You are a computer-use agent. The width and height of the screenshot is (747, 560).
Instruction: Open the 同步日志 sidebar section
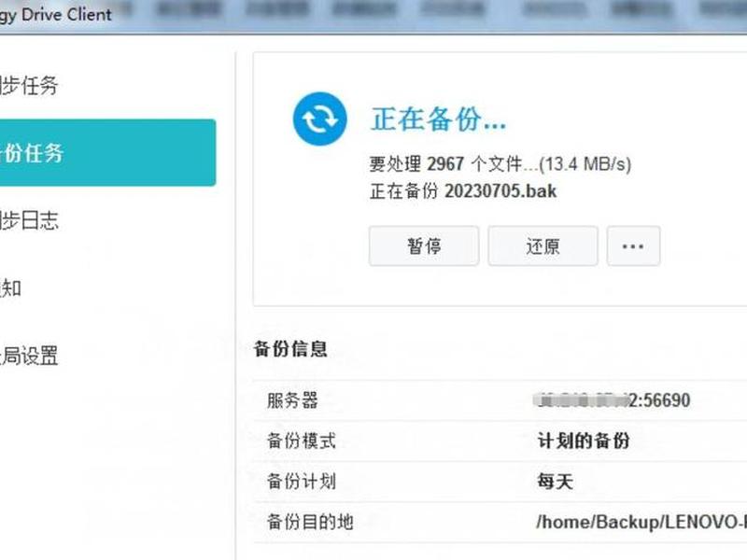coord(29,220)
